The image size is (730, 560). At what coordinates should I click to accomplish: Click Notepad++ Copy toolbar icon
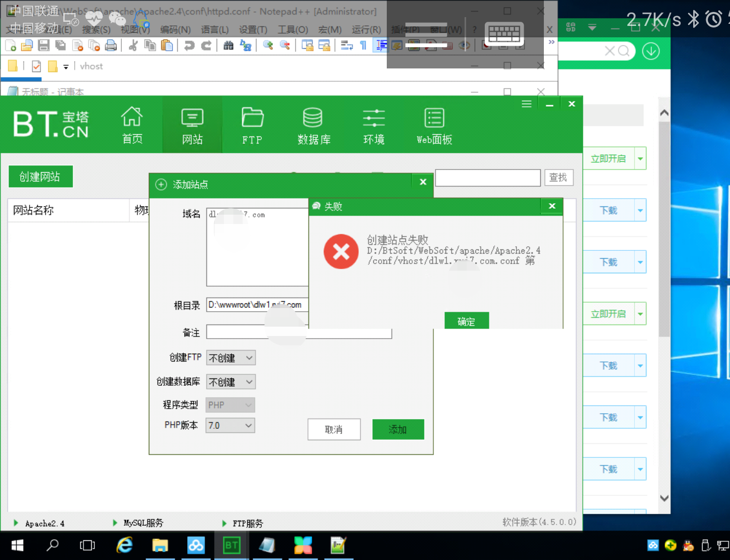150,46
